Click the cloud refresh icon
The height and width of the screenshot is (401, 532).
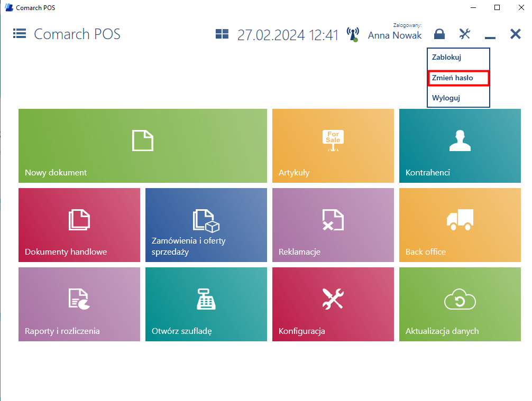460,299
